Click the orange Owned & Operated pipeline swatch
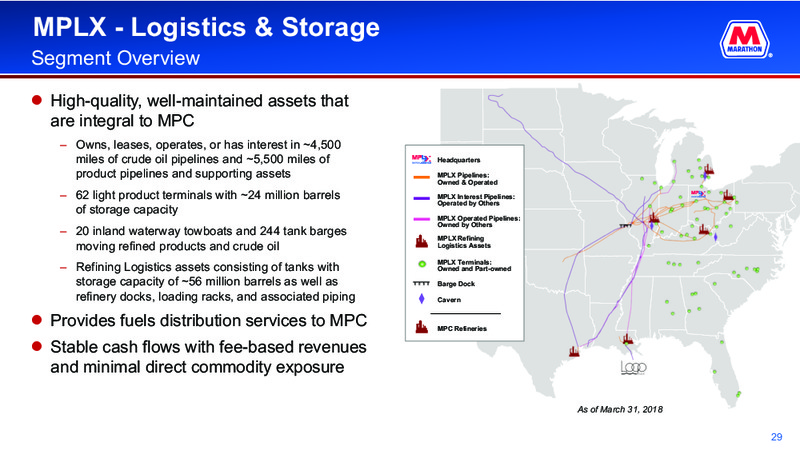Screen dimensions: 800x450 coord(421,178)
